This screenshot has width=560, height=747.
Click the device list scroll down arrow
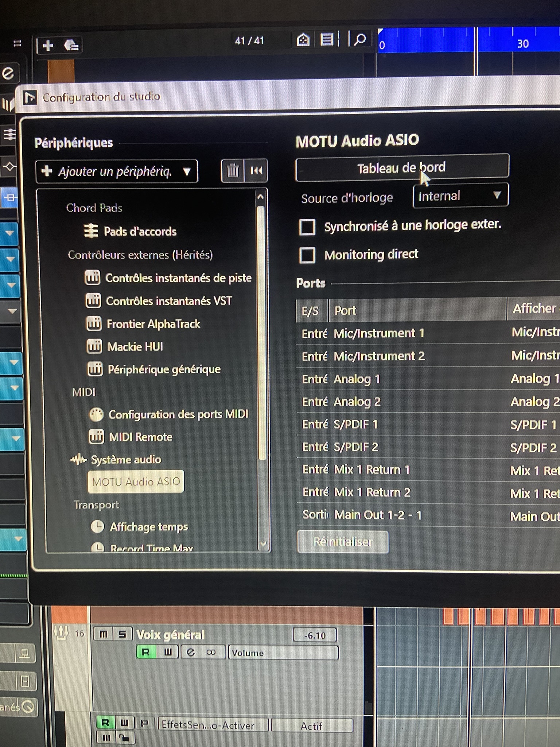tap(263, 544)
